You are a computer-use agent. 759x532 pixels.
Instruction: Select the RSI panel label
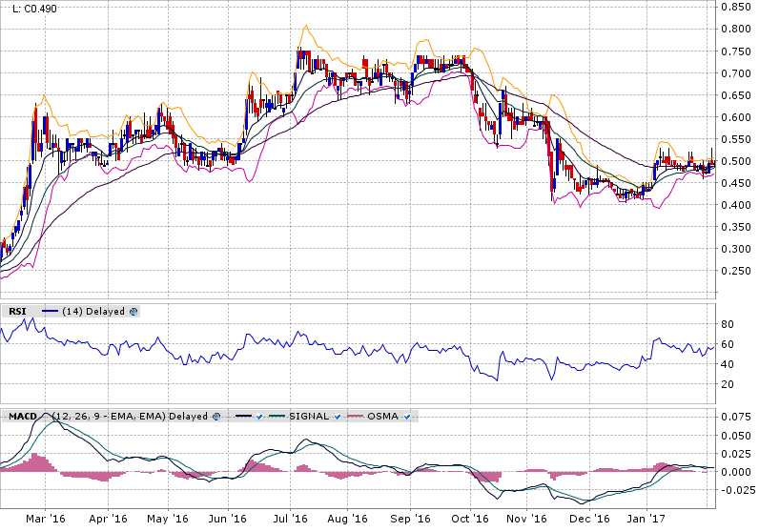click(x=16, y=311)
